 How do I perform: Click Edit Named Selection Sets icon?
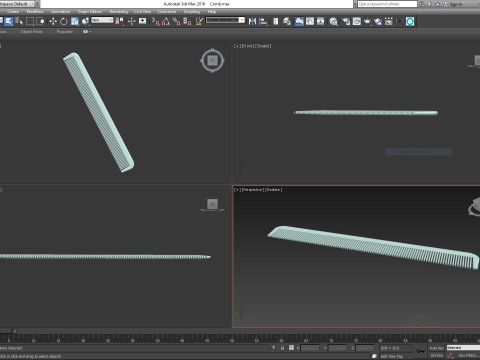tap(199, 21)
